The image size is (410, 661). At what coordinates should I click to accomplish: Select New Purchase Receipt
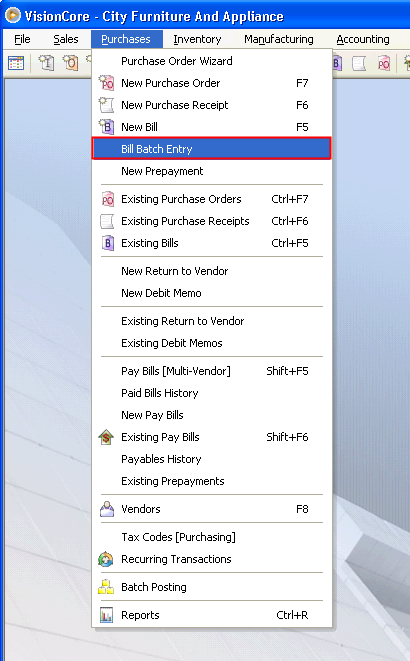pos(212,105)
